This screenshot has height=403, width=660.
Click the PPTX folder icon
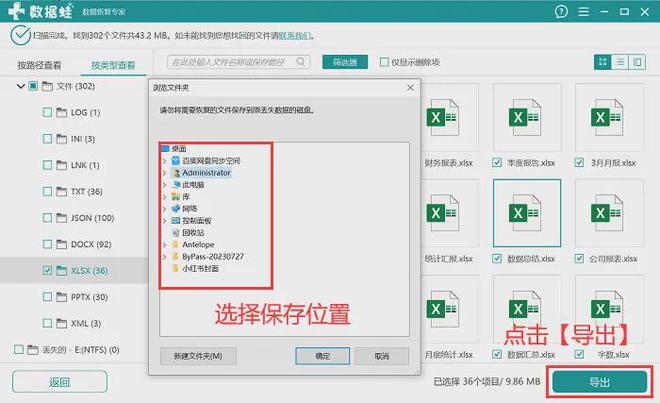(x=62, y=297)
